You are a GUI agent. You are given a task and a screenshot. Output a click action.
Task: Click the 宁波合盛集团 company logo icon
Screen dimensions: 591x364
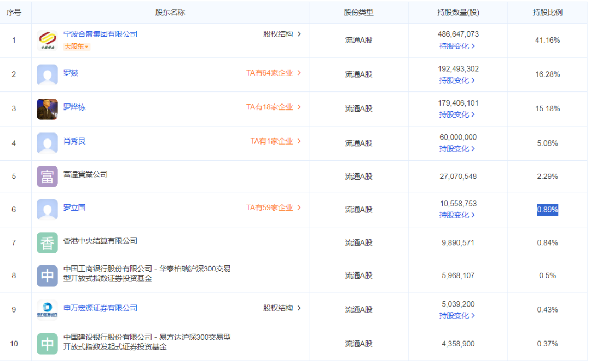point(47,41)
